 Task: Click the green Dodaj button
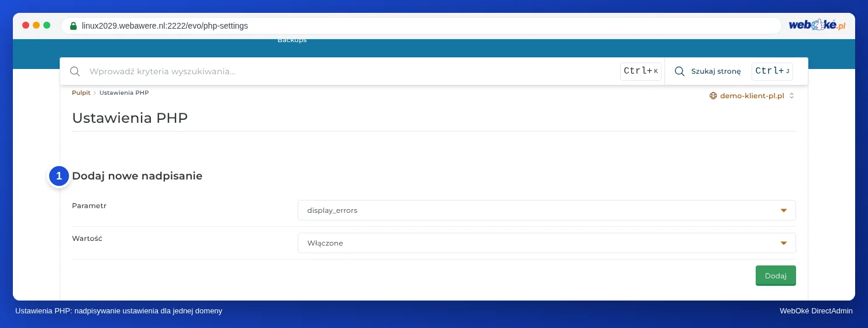pos(776,275)
